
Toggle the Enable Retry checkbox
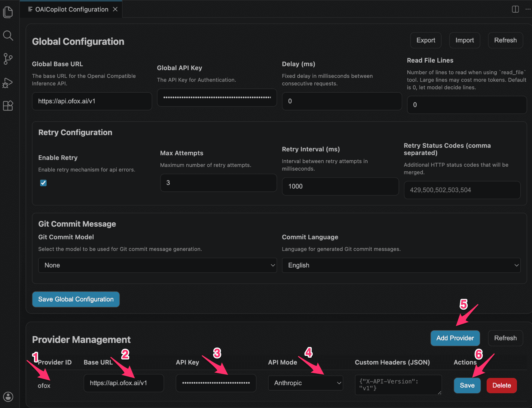(x=43, y=183)
